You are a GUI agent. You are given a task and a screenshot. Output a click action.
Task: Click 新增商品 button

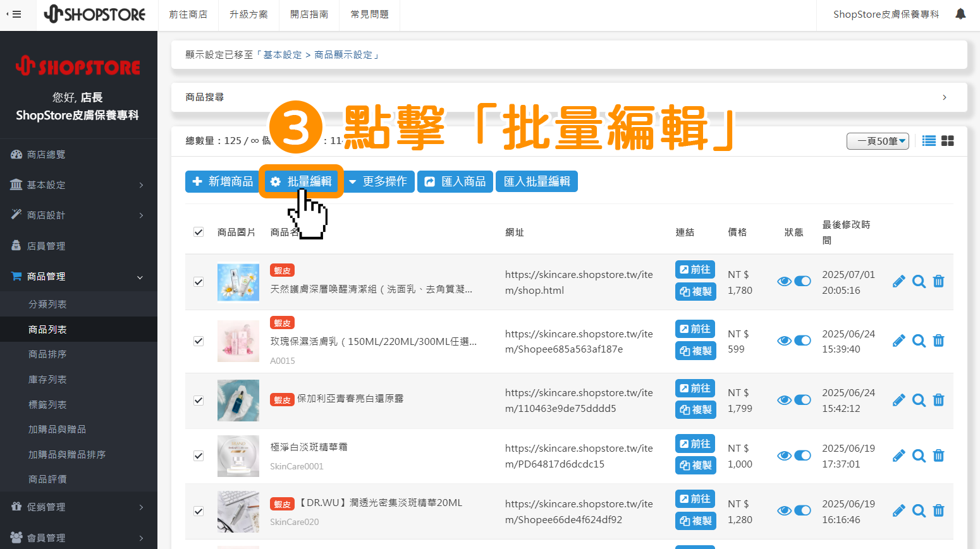[223, 181]
